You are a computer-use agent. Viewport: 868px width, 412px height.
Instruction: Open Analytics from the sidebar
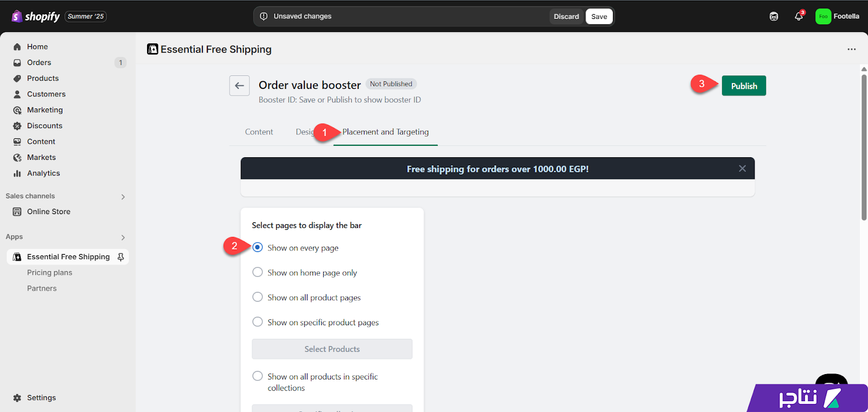pyautogui.click(x=43, y=173)
